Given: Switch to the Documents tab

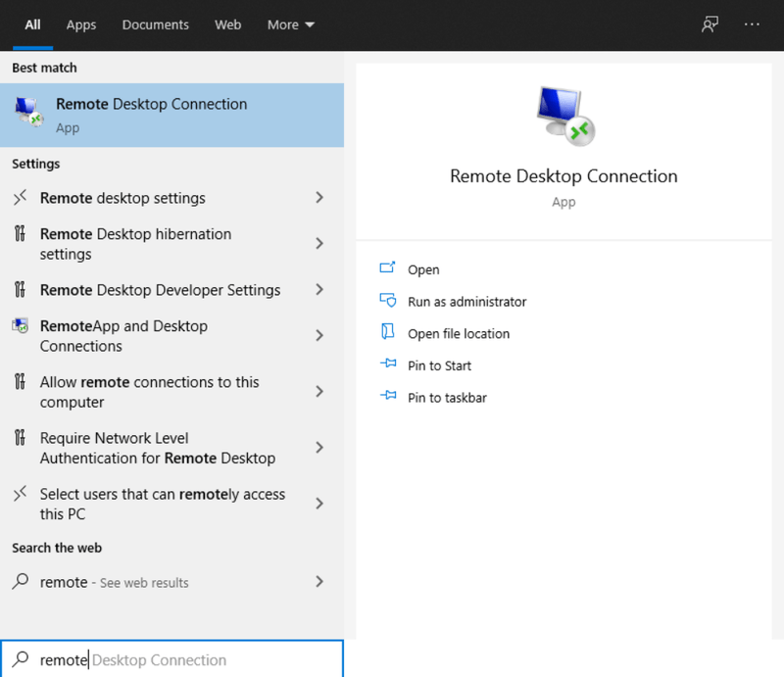Looking at the screenshot, I should (x=155, y=24).
